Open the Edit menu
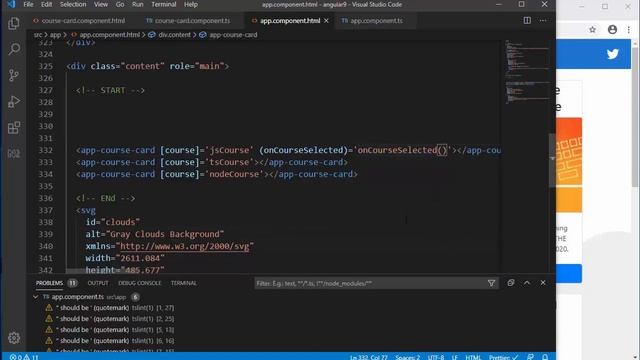This screenshot has height=360, width=640. tap(47, 4)
